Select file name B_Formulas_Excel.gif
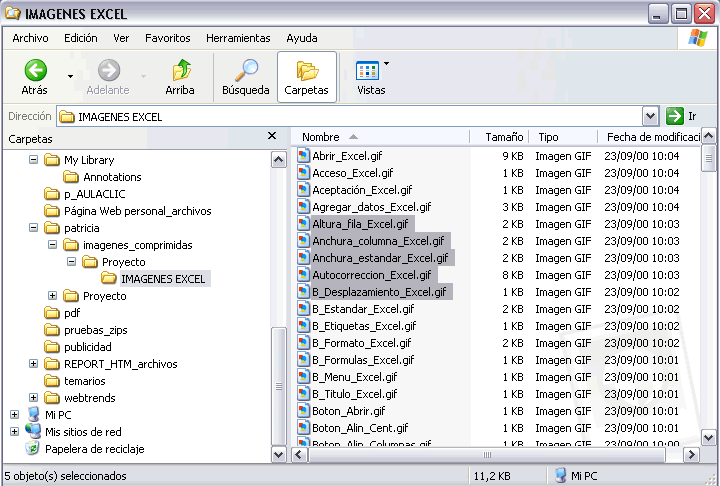This screenshot has width=720, height=486. click(x=363, y=360)
